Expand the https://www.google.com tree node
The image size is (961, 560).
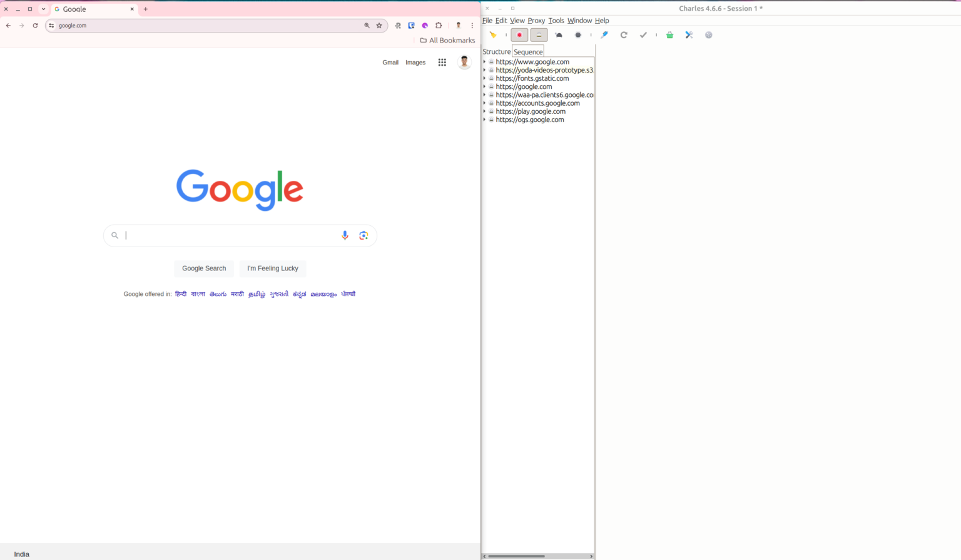click(x=484, y=61)
